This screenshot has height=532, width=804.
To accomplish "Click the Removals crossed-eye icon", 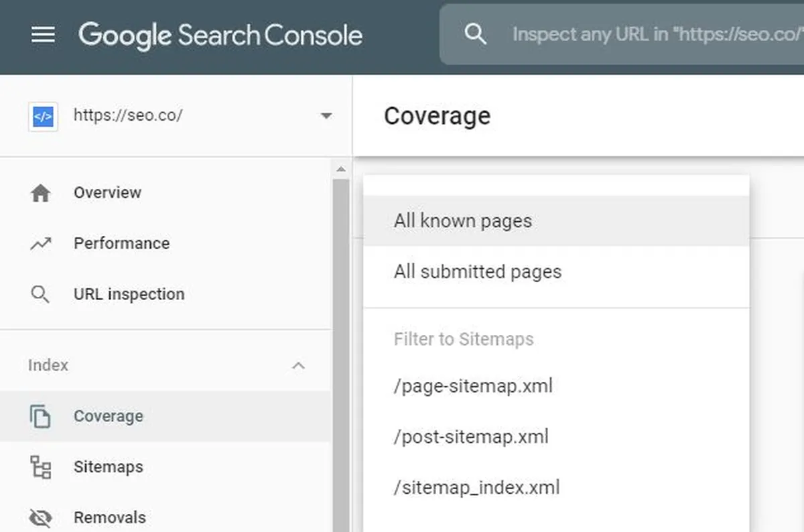I will [x=41, y=518].
